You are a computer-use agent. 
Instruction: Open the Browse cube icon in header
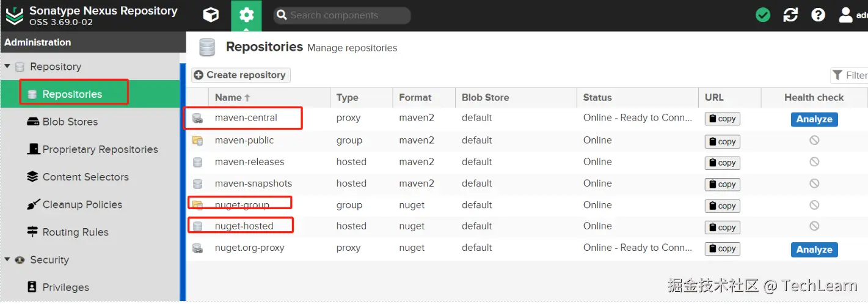coord(211,15)
